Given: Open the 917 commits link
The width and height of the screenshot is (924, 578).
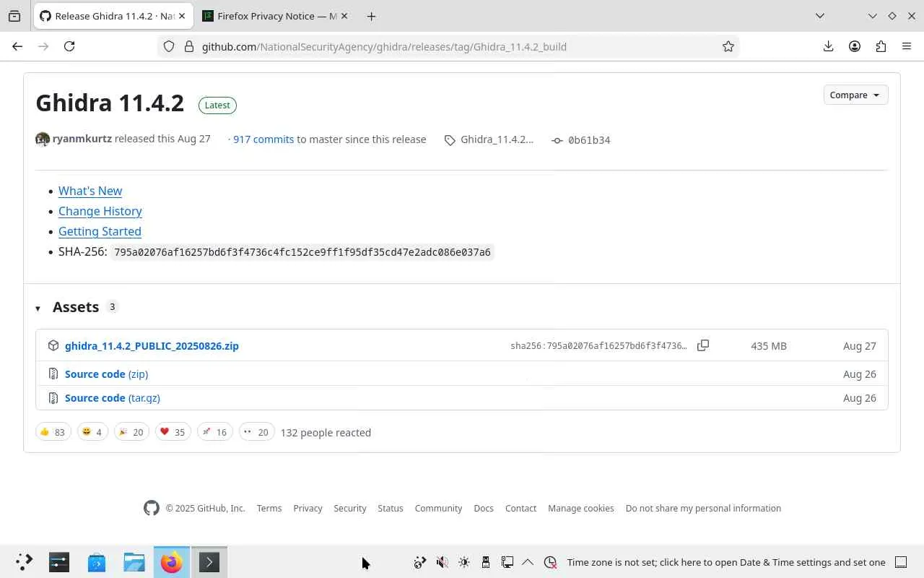Looking at the screenshot, I should [x=263, y=139].
